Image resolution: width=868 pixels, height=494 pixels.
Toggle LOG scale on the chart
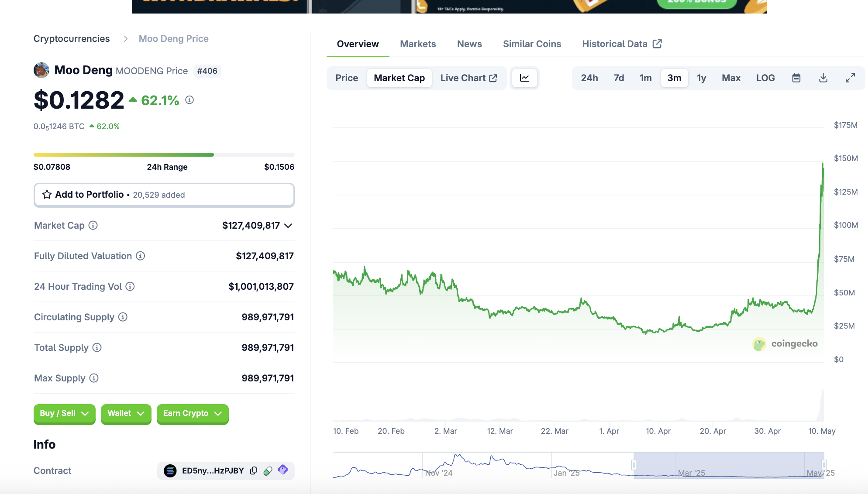click(x=765, y=78)
